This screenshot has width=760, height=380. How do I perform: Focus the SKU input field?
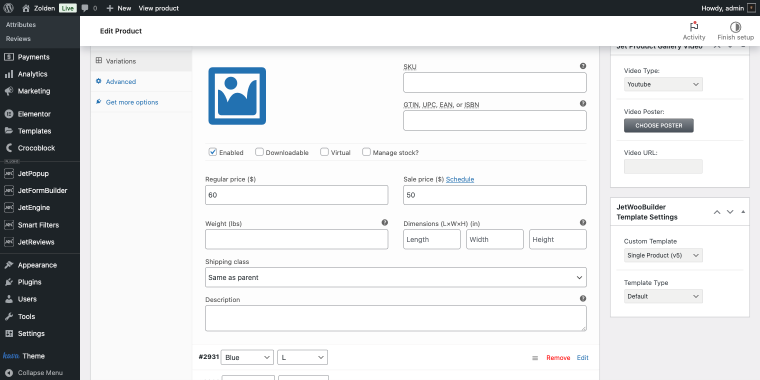click(x=495, y=82)
